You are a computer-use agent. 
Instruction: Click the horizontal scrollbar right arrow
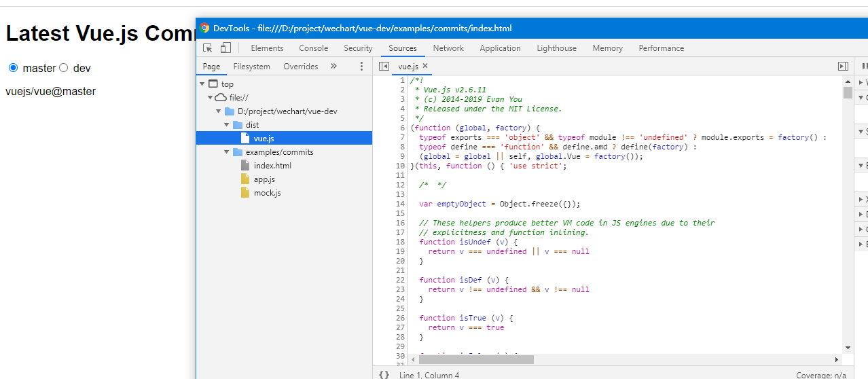point(837,359)
